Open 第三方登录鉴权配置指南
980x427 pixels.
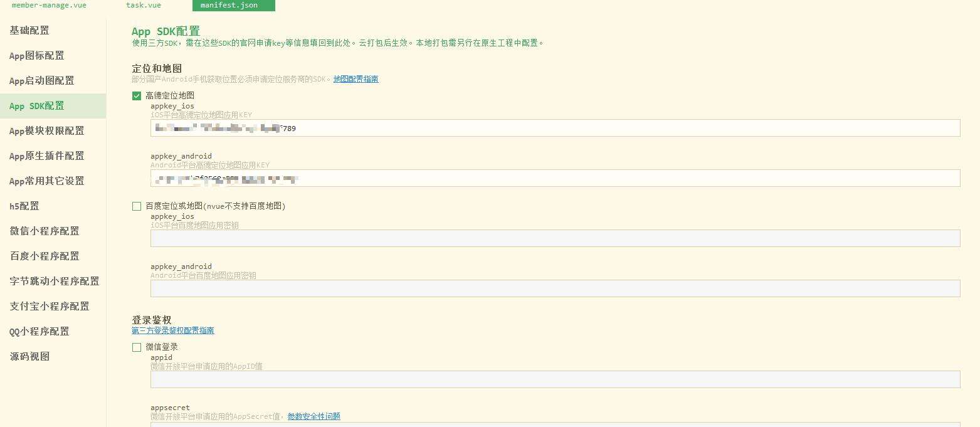(173, 330)
